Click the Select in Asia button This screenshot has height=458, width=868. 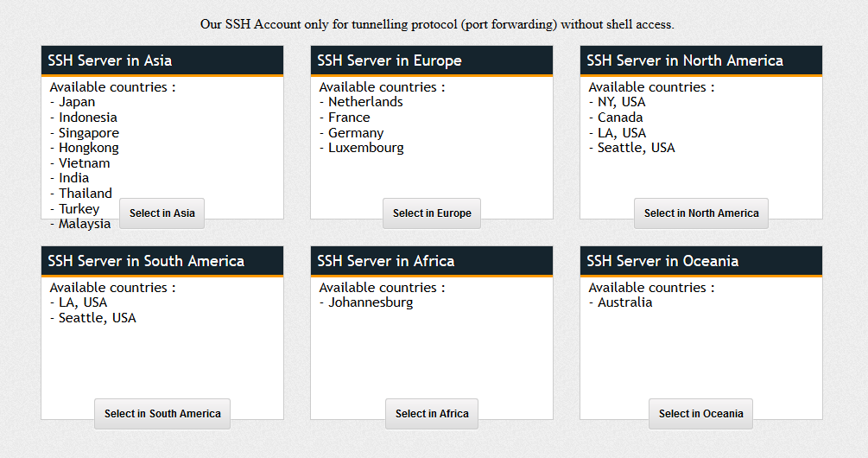coord(162,213)
